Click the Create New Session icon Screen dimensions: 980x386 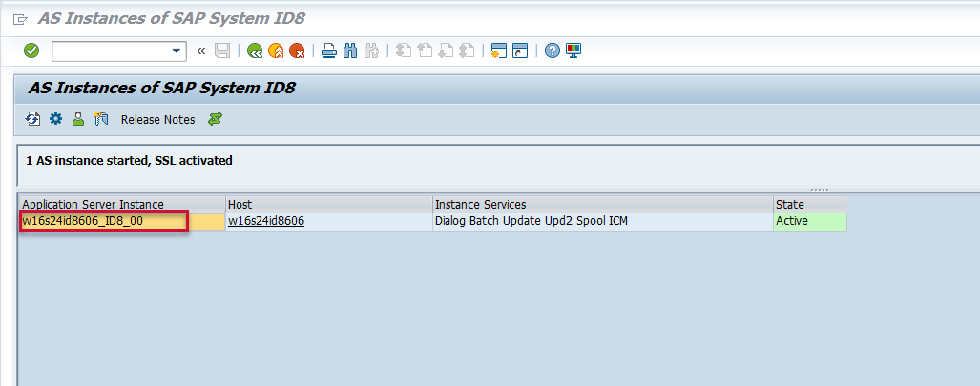(497, 51)
